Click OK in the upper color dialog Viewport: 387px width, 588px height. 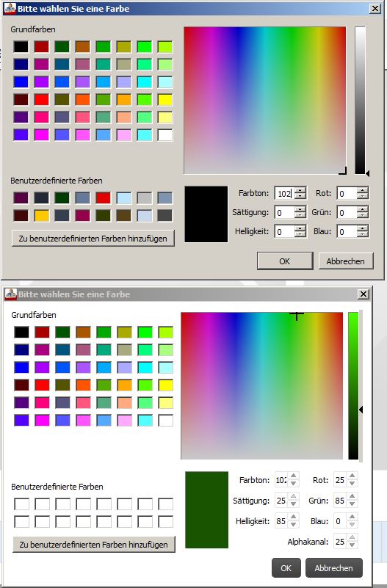tap(285, 261)
